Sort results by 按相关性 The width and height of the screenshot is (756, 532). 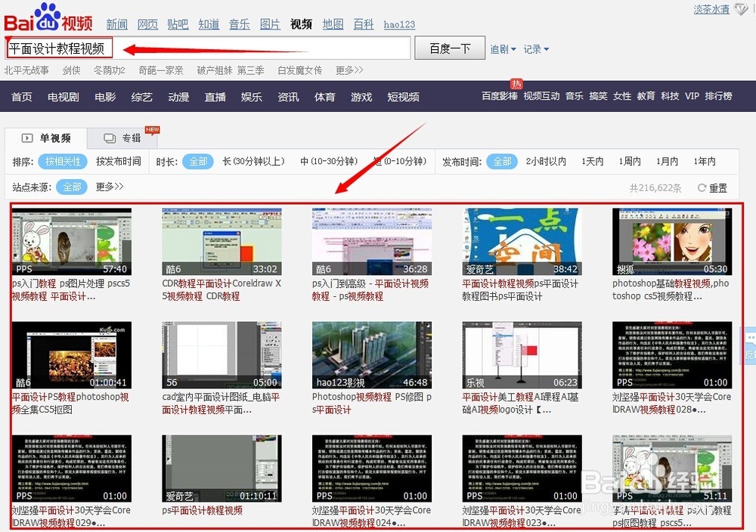click(x=63, y=162)
